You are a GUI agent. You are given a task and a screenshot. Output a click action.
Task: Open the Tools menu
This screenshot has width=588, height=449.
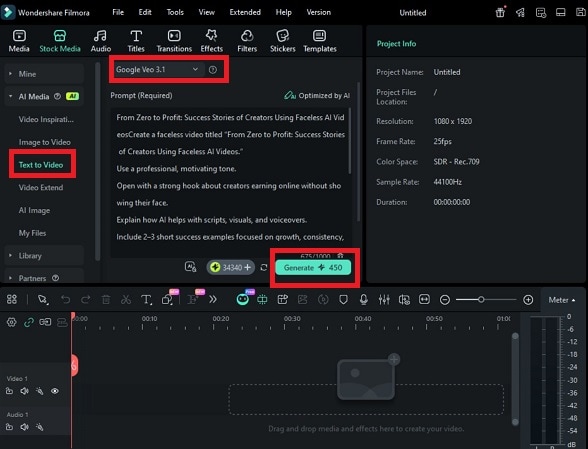(175, 12)
